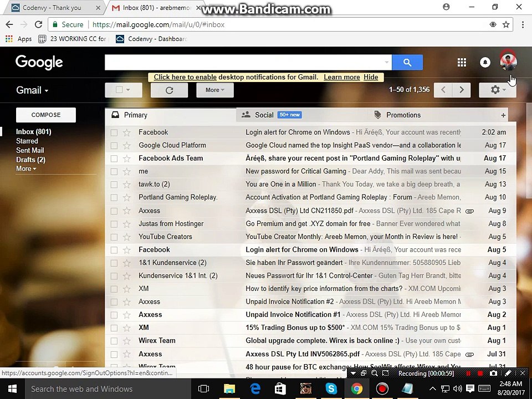532x399 pixels.
Task: Expand the Gmail product switcher dropdown
Action: [x=32, y=90]
